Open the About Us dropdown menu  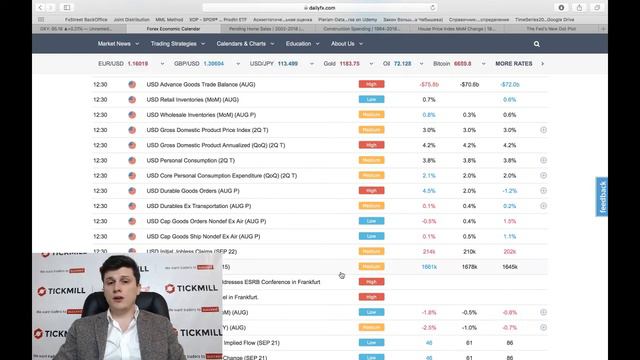pos(347,44)
